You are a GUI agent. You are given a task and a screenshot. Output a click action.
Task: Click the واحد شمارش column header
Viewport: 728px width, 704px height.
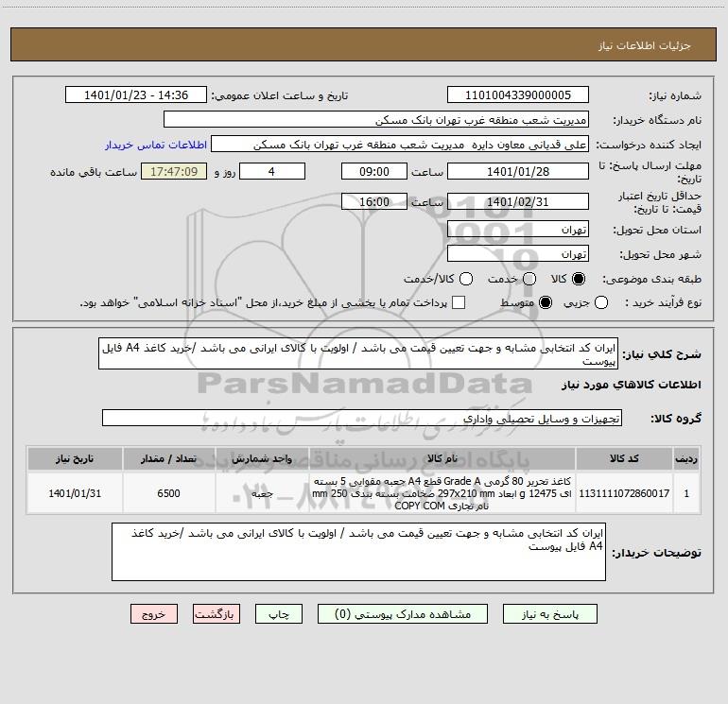click(x=262, y=458)
